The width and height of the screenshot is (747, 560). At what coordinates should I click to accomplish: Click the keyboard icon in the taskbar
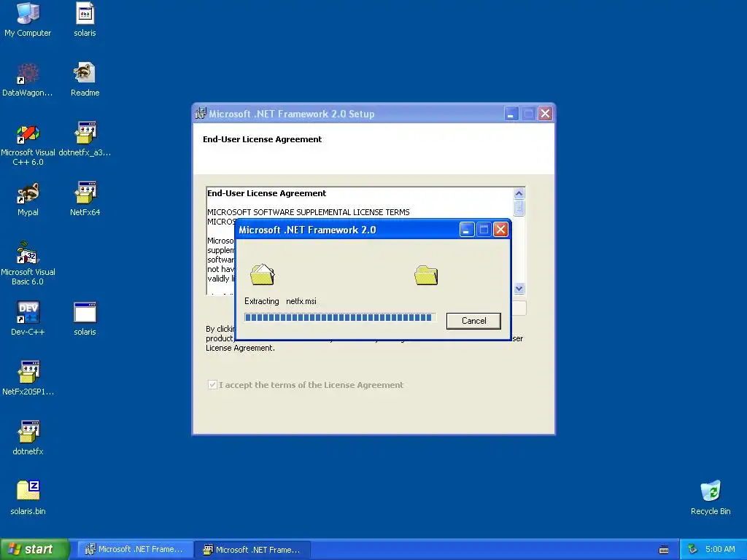[664, 550]
